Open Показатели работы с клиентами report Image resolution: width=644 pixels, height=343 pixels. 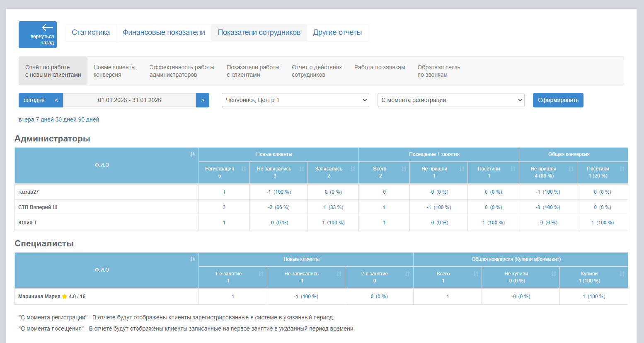coord(253,71)
